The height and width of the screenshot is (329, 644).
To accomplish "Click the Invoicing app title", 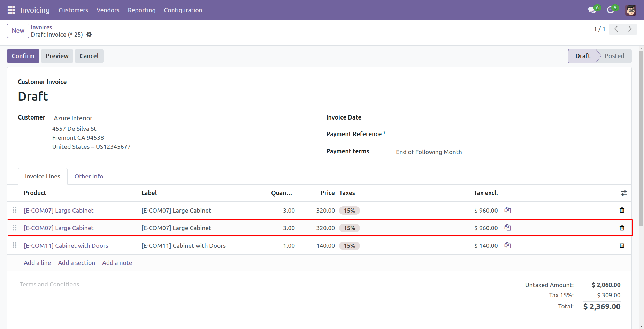I will (35, 10).
